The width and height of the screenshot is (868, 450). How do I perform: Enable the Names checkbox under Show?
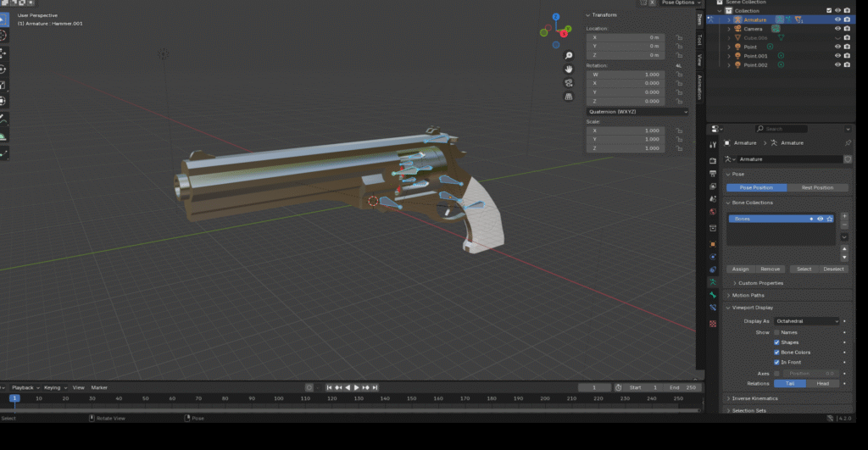pyautogui.click(x=776, y=332)
